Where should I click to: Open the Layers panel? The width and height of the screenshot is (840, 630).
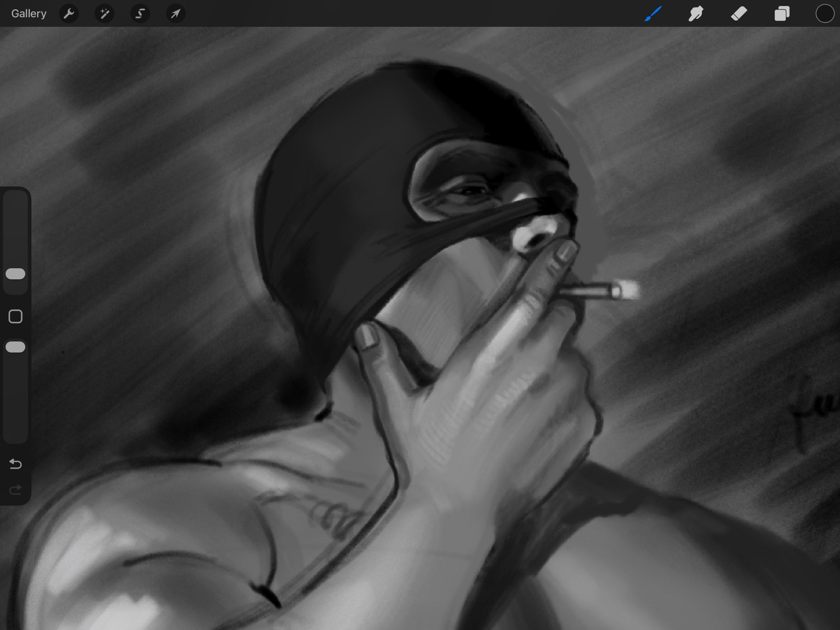coord(782,14)
